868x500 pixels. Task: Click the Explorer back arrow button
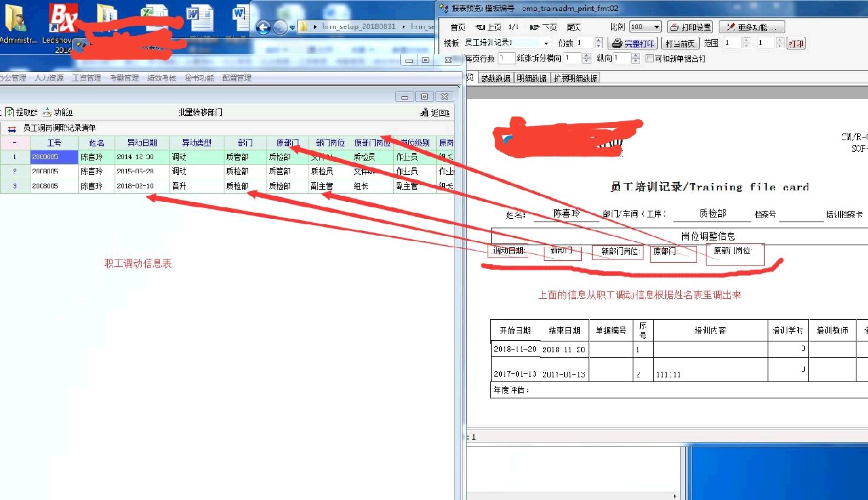[x=263, y=27]
